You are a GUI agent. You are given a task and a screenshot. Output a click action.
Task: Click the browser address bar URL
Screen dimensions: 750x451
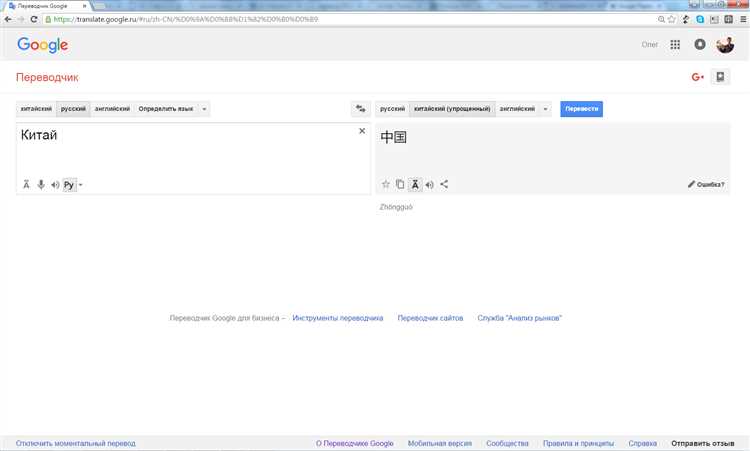tap(186, 19)
